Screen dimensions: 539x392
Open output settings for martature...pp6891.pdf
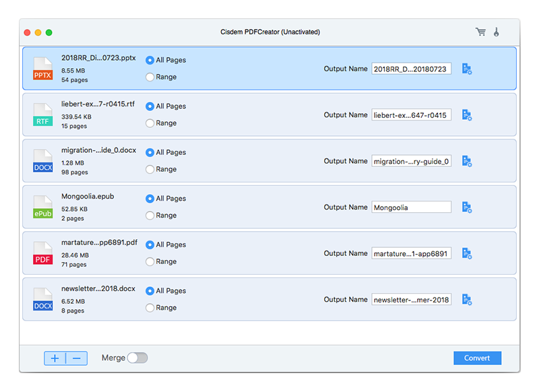pos(467,253)
